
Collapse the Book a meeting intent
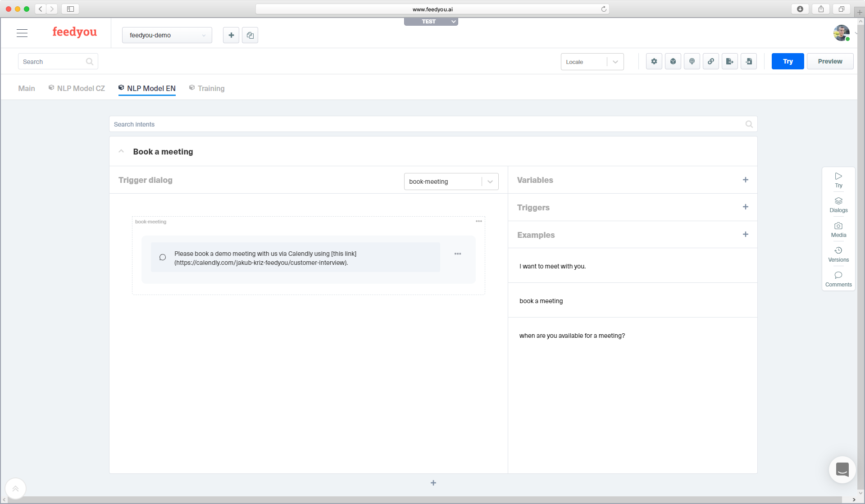coord(121,151)
